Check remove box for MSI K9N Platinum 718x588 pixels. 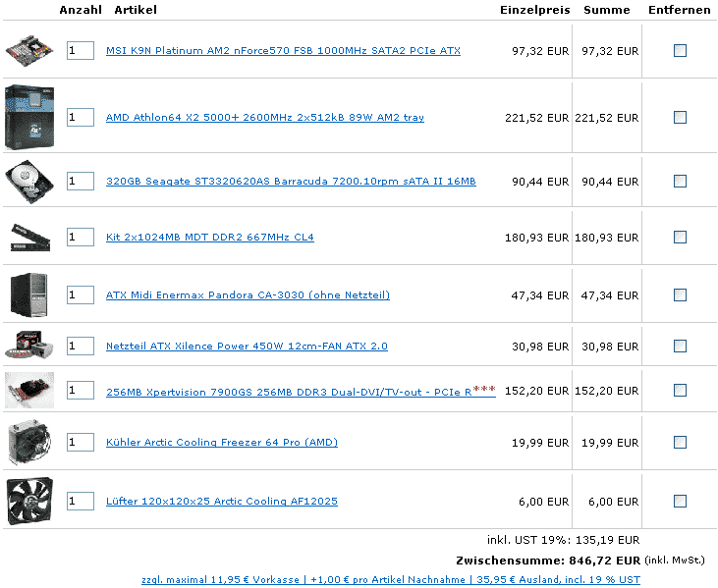pos(680,50)
